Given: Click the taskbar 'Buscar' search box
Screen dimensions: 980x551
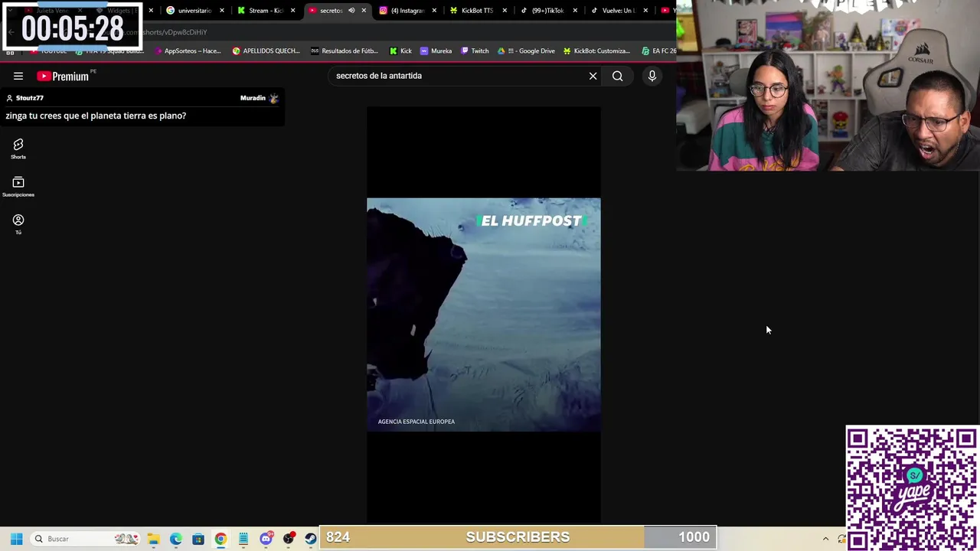Looking at the screenshot, I should click(x=84, y=539).
